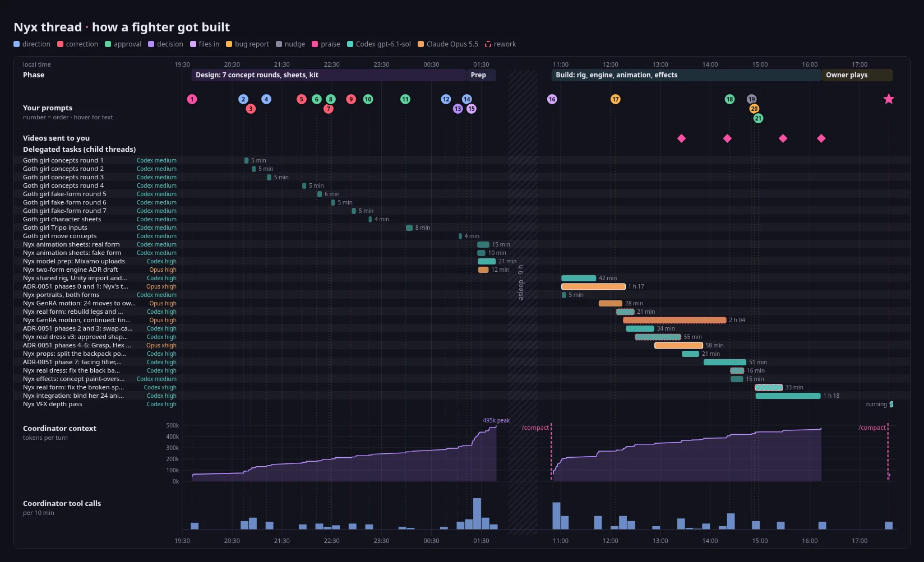This screenshot has height=562, width=924.
Task: Click the 'Goth girl Tripo inputs' row label
Action: 55,227
